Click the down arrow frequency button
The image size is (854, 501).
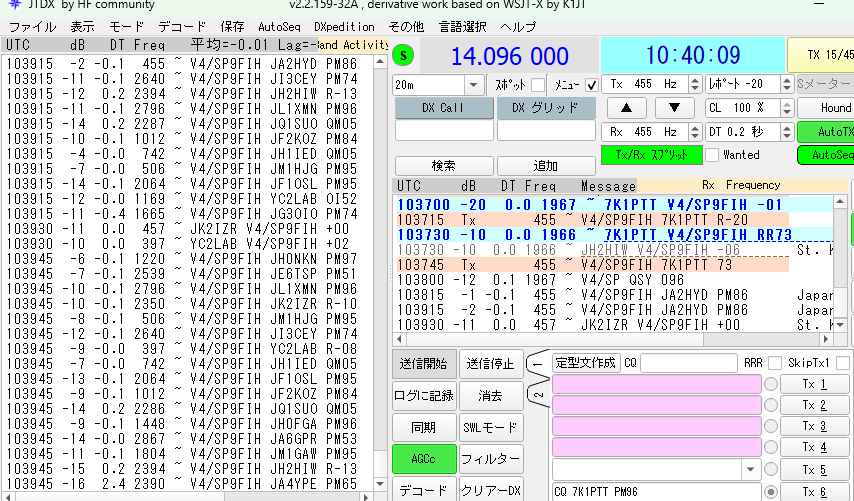[674, 108]
